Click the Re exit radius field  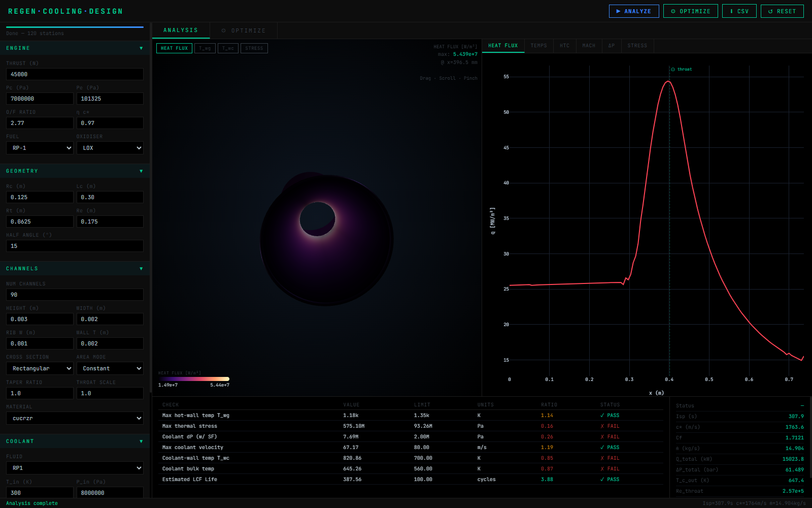(110, 221)
